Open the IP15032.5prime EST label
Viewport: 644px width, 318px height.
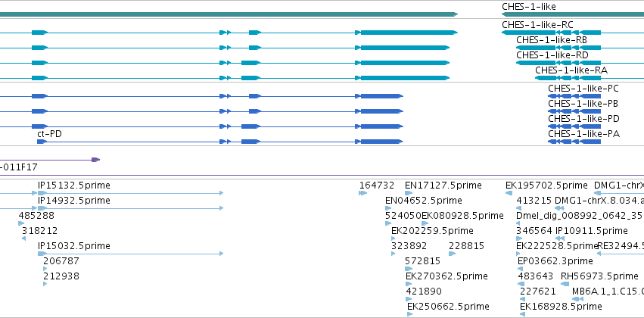[74, 245]
